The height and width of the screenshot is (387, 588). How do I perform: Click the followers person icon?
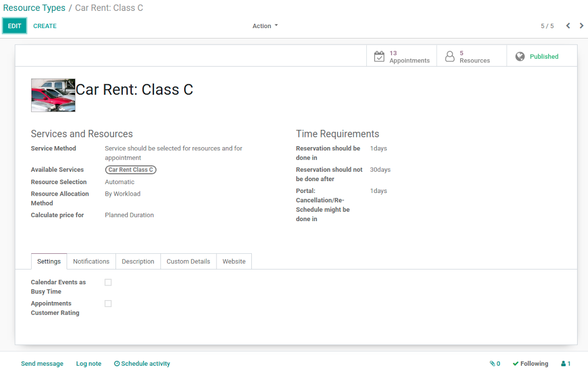coord(563,364)
